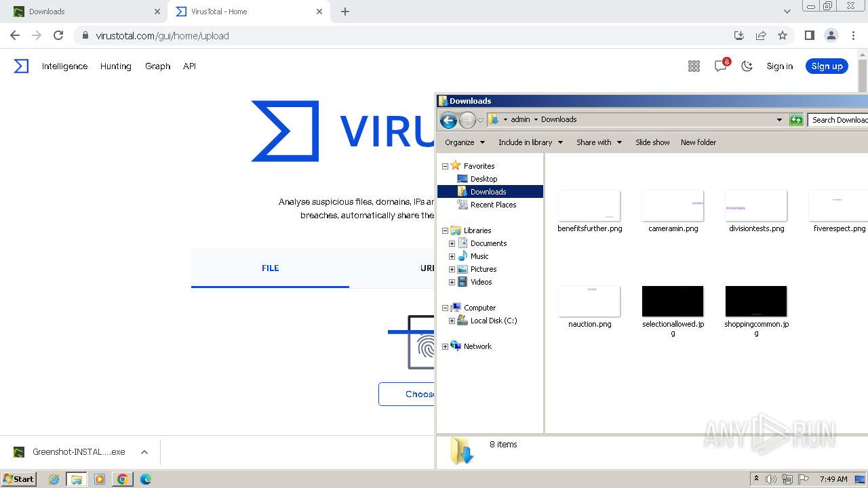
Task: Reload the VirusTotal page
Action: 58,35
